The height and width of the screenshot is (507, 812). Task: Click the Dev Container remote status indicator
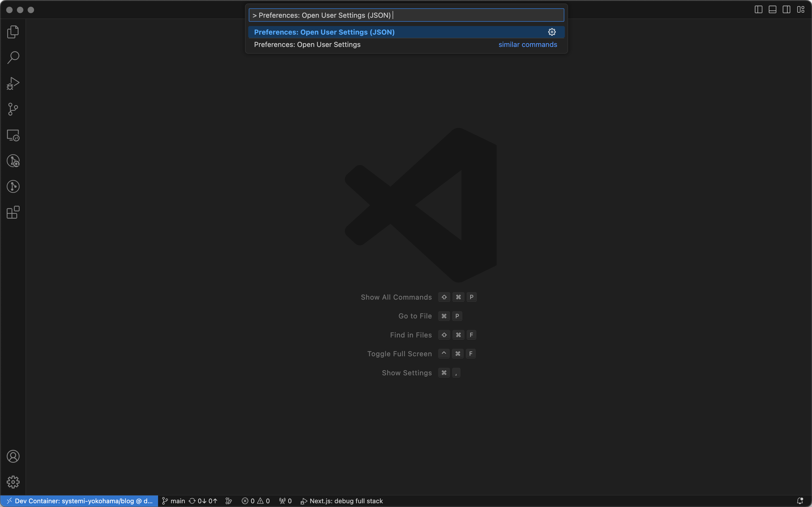click(79, 501)
